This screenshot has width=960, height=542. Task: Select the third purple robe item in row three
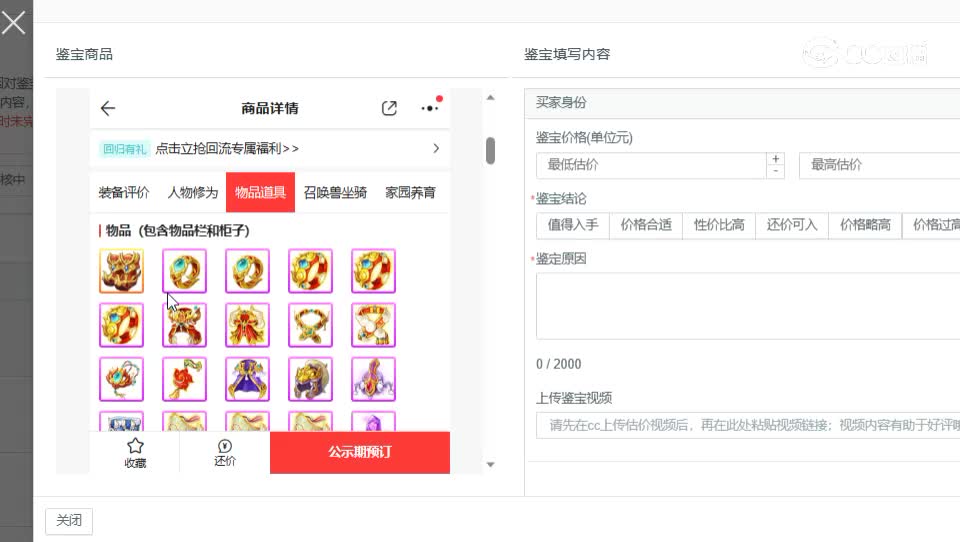(x=247, y=379)
